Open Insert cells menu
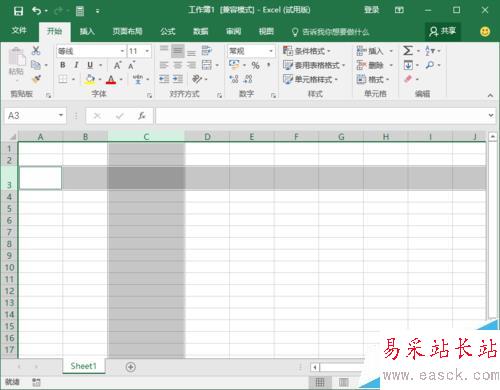The image size is (500, 390). (x=375, y=51)
